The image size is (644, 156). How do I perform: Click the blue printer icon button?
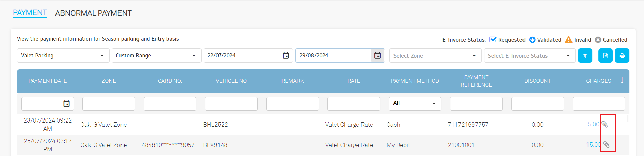pos(622,56)
